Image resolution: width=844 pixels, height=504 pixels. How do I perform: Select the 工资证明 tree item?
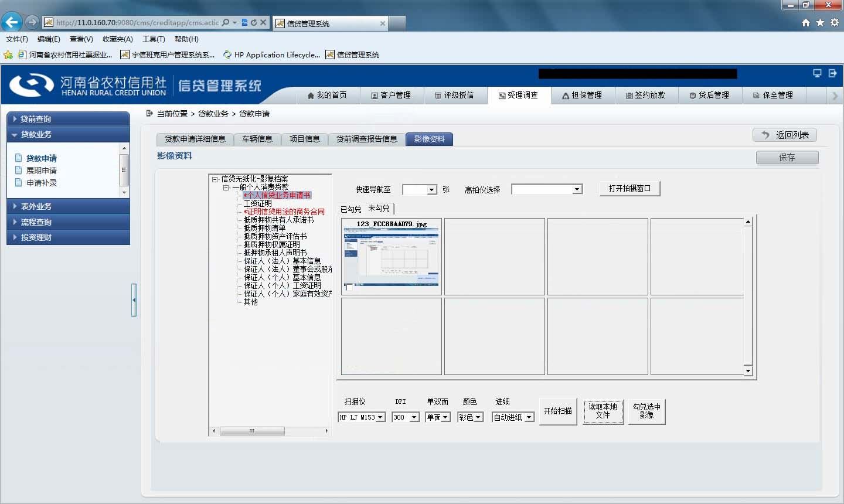coord(257,203)
